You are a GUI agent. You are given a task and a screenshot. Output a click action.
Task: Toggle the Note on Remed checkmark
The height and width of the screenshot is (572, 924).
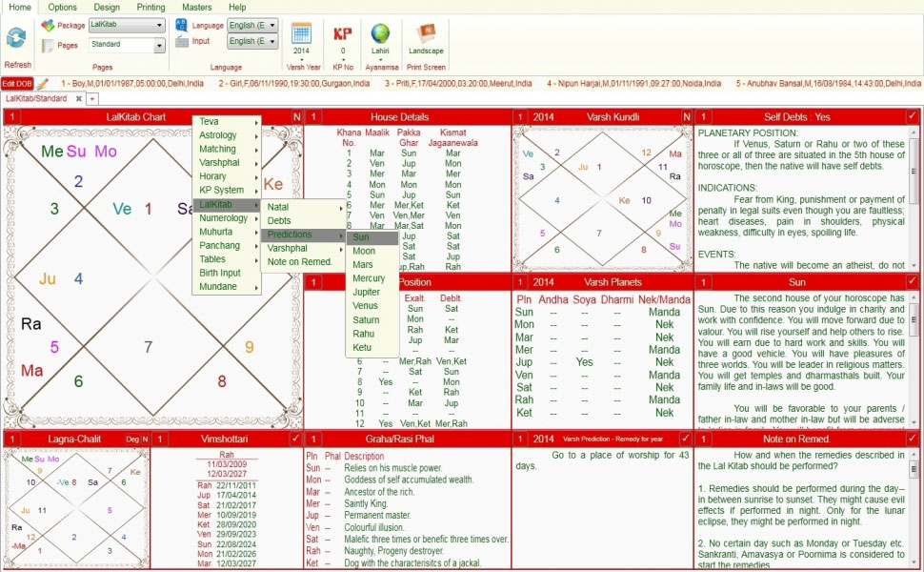(912, 439)
